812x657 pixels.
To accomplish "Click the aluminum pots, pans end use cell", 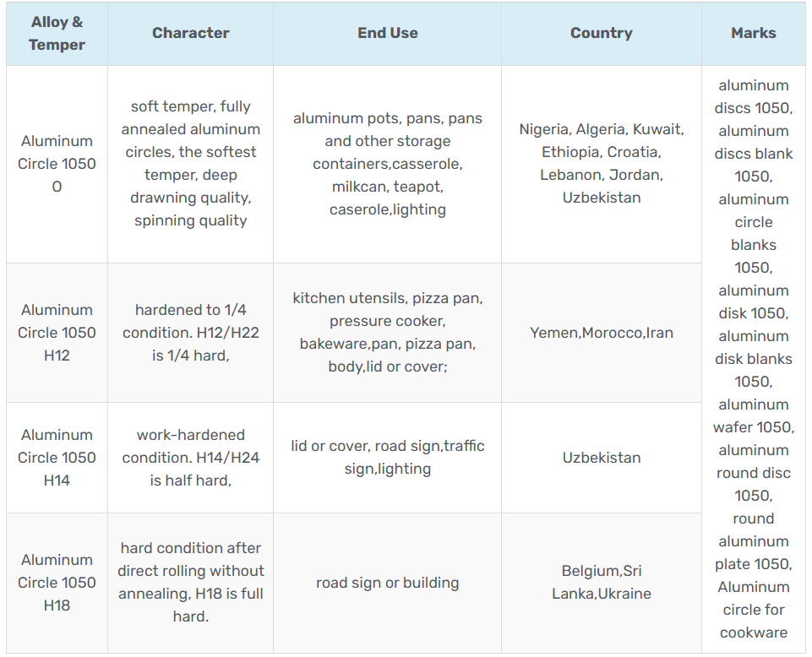I will point(387,164).
